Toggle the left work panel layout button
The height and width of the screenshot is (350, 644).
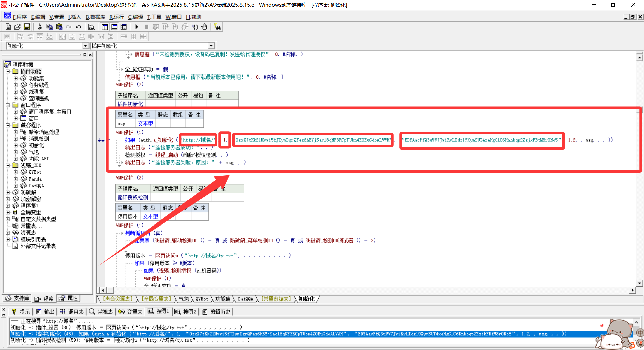[105, 27]
